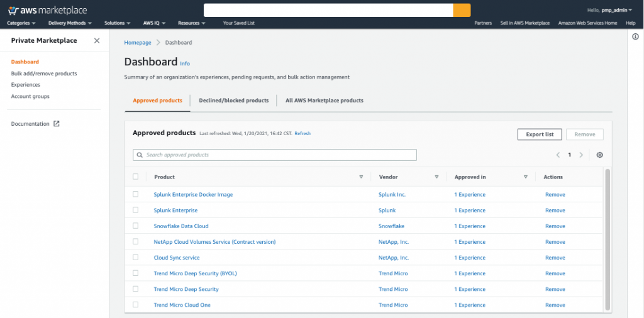Open Bulk add/remove products page
The height and width of the screenshot is (318, 644).
pyautogui.click(x=44, y=74)
